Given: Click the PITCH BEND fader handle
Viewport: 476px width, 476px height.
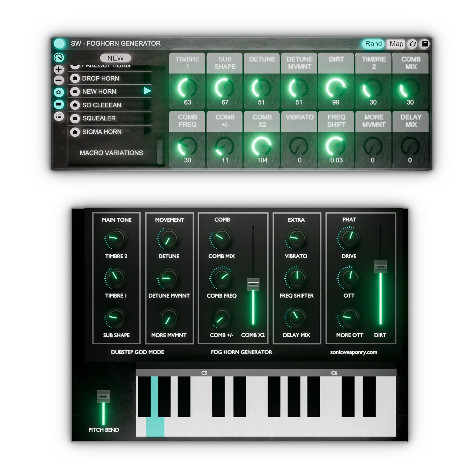Looking at the screenshot, I should (x=103, y=397).
